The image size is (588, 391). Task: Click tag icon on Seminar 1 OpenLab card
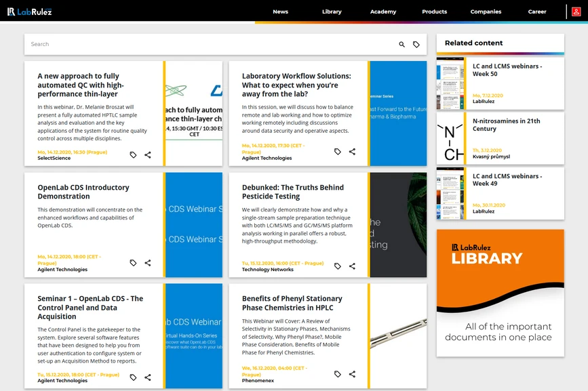pos(133,377)
